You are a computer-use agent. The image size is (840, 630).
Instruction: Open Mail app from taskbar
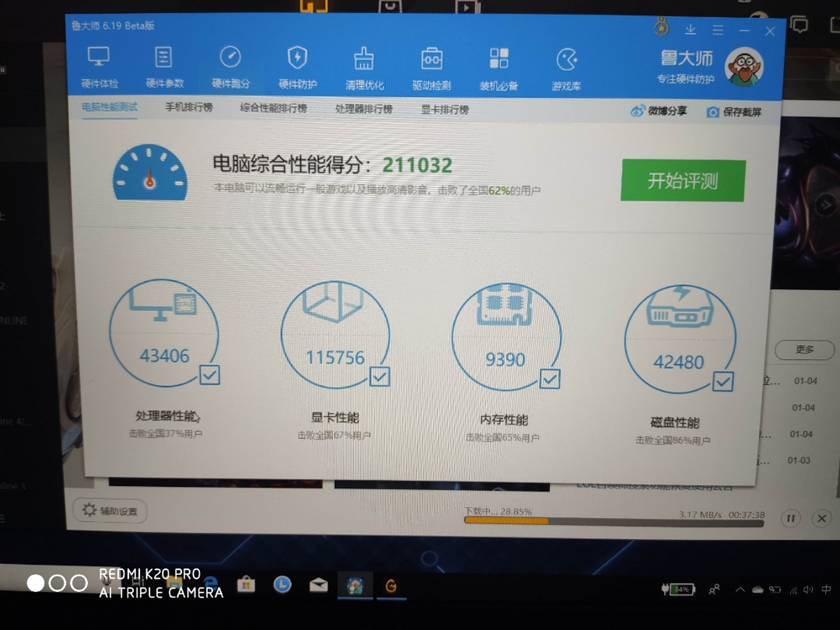point(318,585)
